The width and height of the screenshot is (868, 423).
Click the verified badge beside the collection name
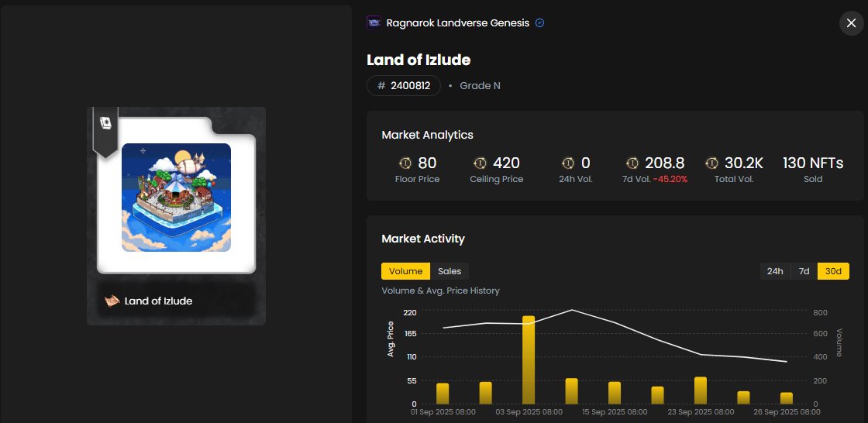coord(540,23)
